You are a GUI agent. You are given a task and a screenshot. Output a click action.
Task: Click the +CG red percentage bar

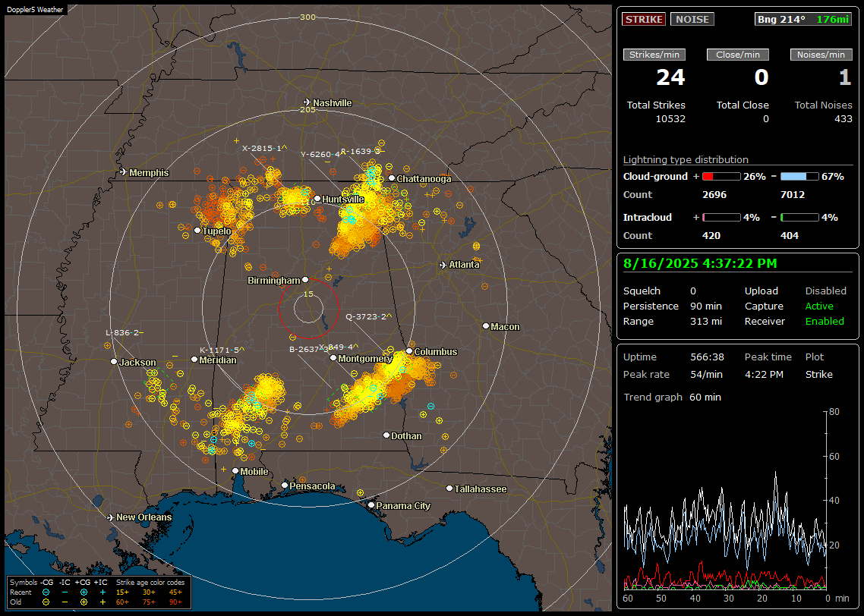point(721,177)
